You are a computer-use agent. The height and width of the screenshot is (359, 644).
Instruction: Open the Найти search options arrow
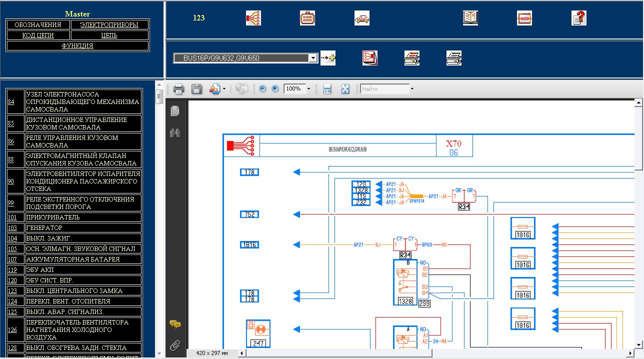coord(412,89)
